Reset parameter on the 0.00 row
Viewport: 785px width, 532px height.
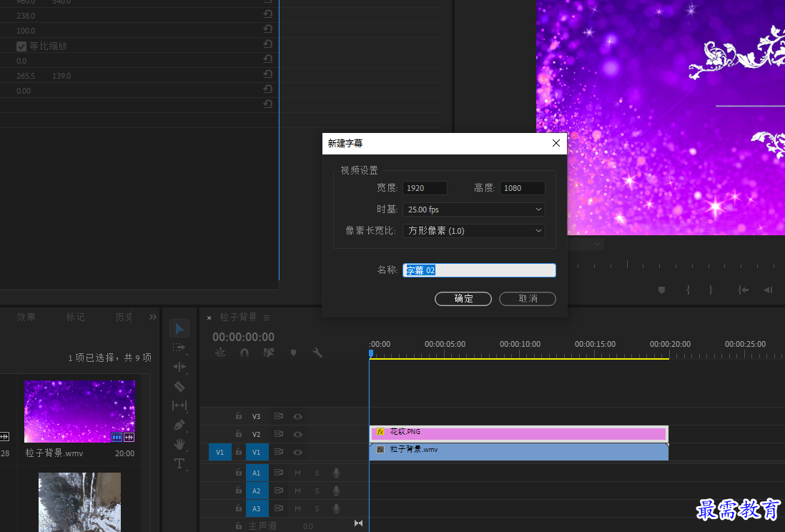tap(268, 89)
